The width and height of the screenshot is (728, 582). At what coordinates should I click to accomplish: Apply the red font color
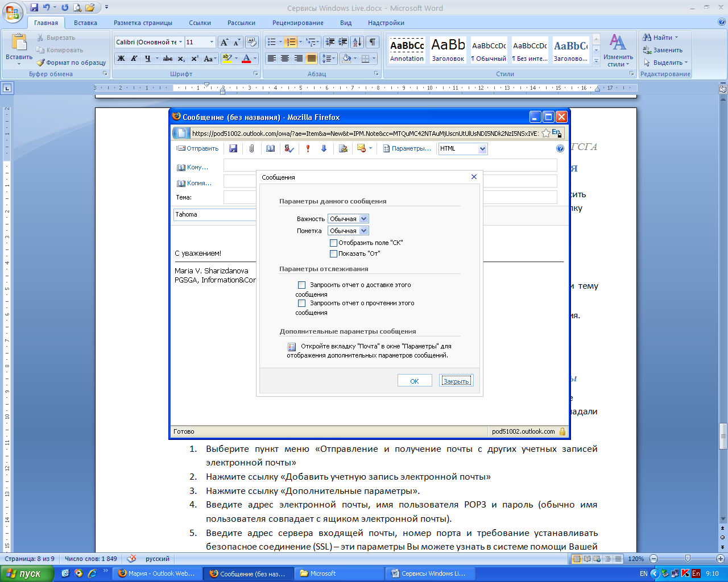tap(246, 59)
